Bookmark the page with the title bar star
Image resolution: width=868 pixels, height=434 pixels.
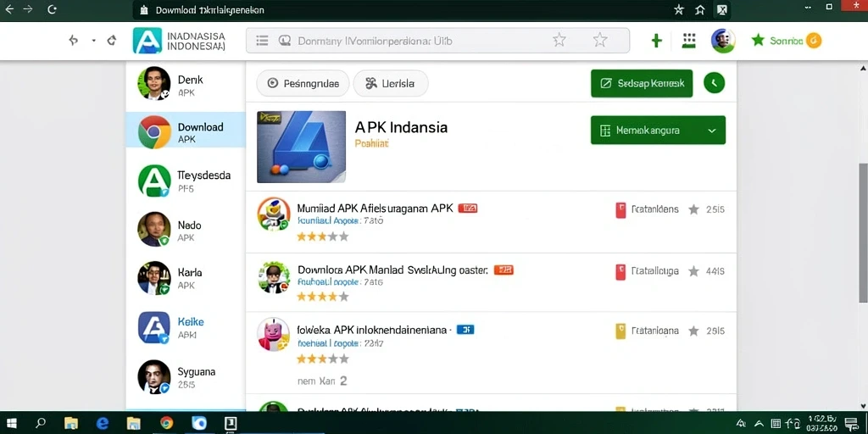point(679,10)
